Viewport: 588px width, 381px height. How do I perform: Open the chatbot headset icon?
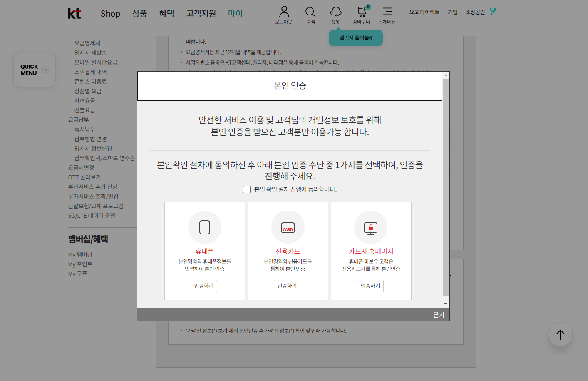pos(335,12)
